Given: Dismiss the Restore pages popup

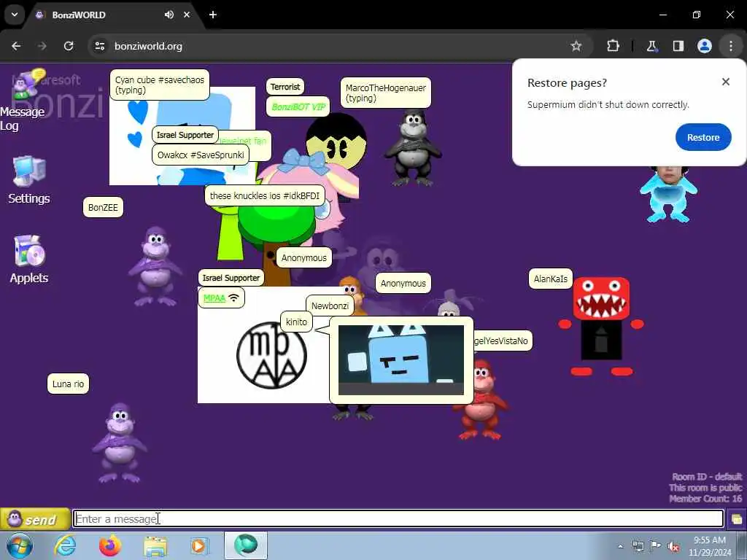Looking at the screenshot, I should click(x=726, y=82).
